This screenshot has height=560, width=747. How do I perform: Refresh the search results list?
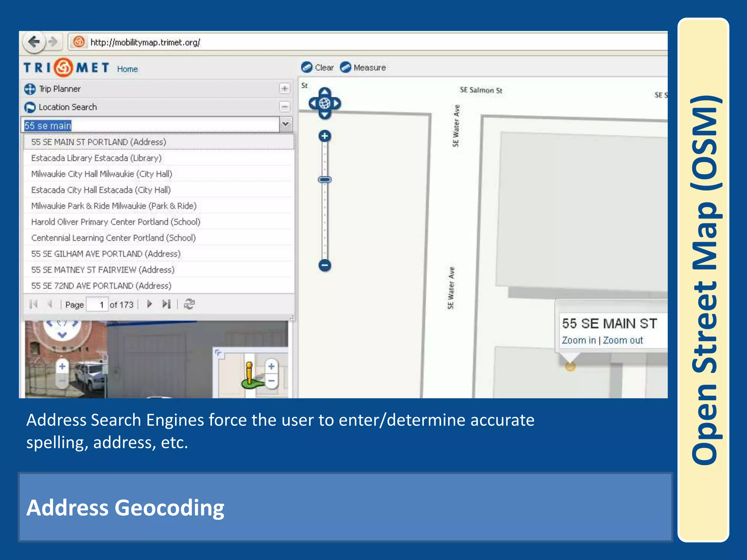click(x=189, y=304)
